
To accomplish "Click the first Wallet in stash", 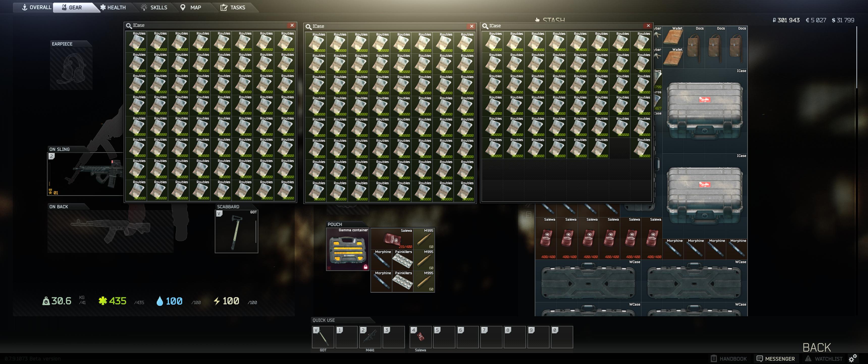I will 673,37.
